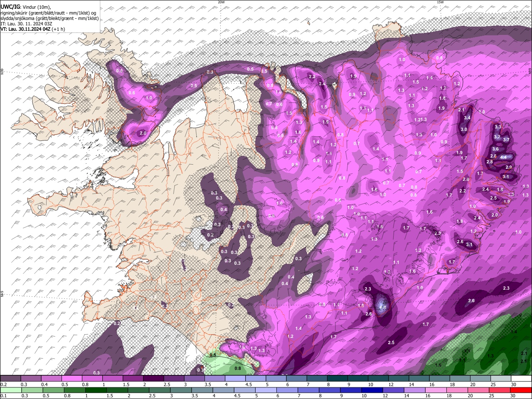Click the 20W longitude label
Image resolution: width=532 pixels, height=399 pixels.
[x=221, y=2]
